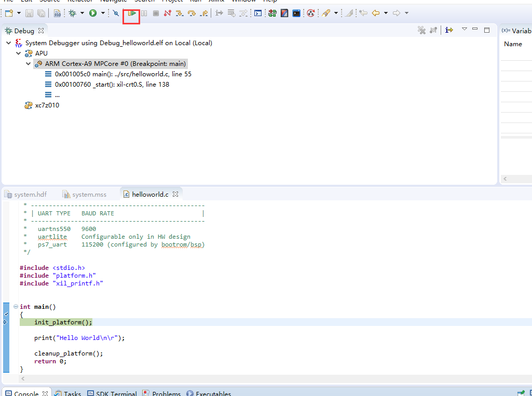Switch to the system.mss editor tab
Screen dimensions: 532x396
(x=85, y=195)
